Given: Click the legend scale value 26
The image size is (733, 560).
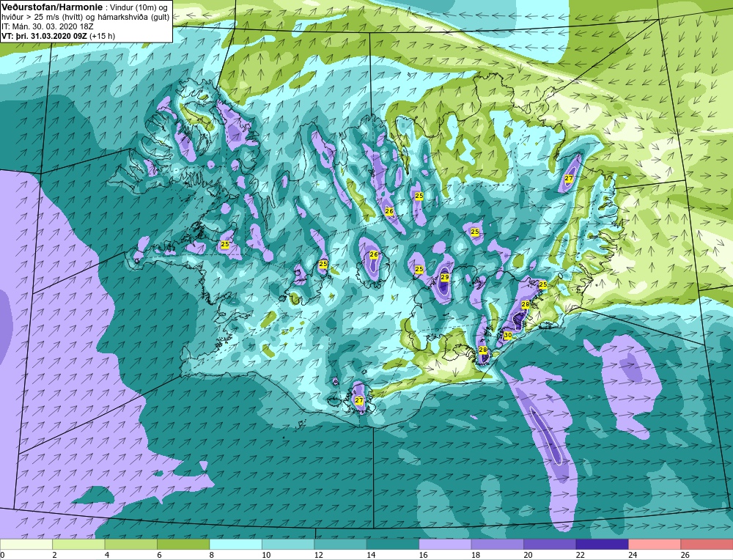Looking at the screenshot, I should pyautogui.click(x=685, y=555).
